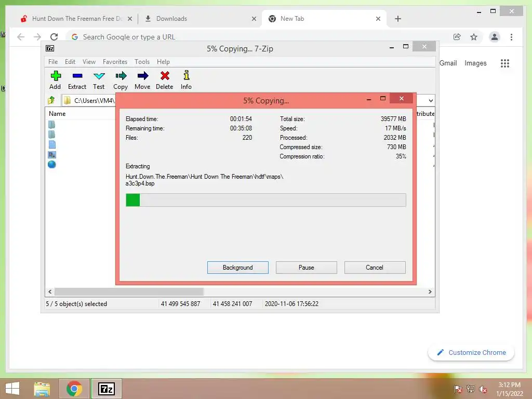This screenshot has height=399, width=532.
Task: Open Action Center flag tray icon
Action: coord(458,389)
